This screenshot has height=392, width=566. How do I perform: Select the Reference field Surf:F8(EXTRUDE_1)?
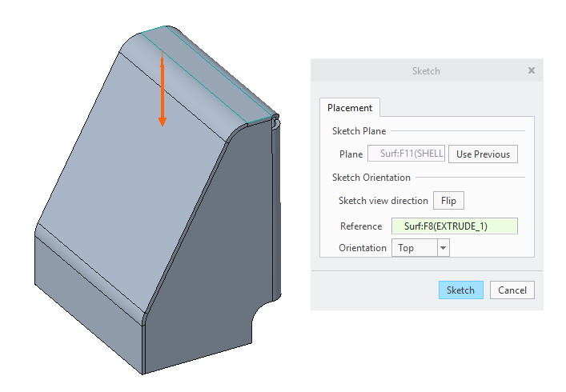tap(455, 226)
